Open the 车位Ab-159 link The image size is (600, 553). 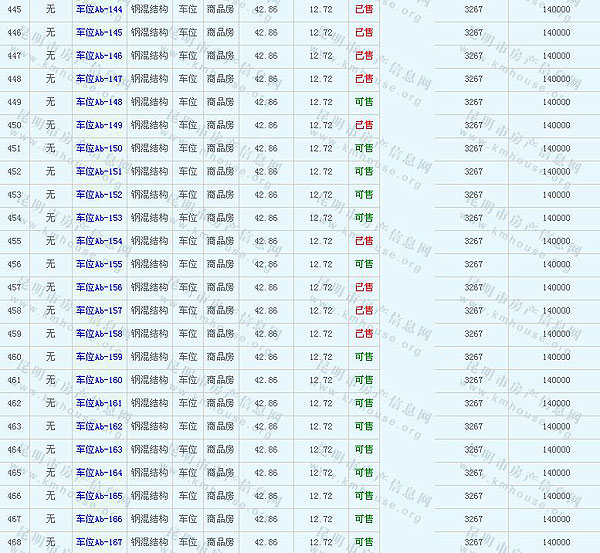coord(99,357)
